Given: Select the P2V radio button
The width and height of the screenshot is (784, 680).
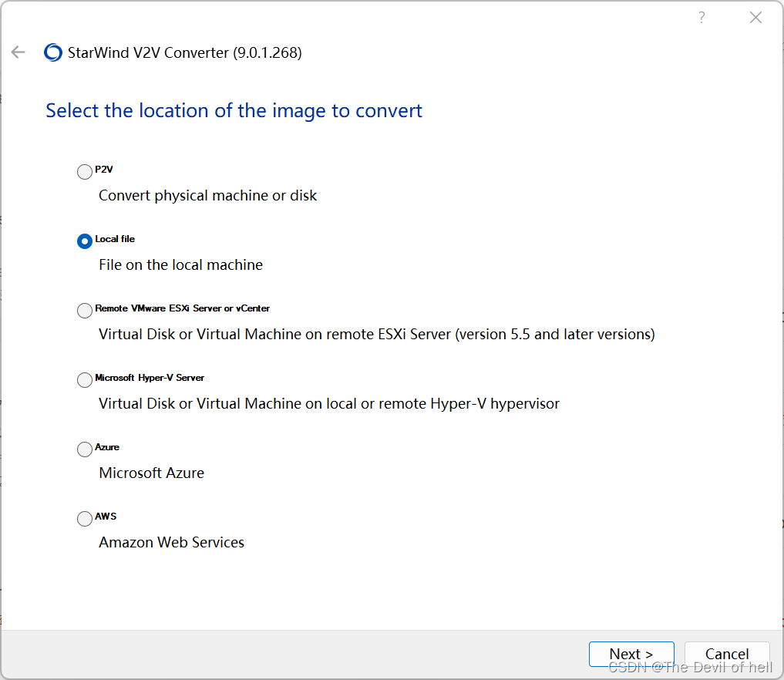Looking at the screenshot, I should (85, 171).
